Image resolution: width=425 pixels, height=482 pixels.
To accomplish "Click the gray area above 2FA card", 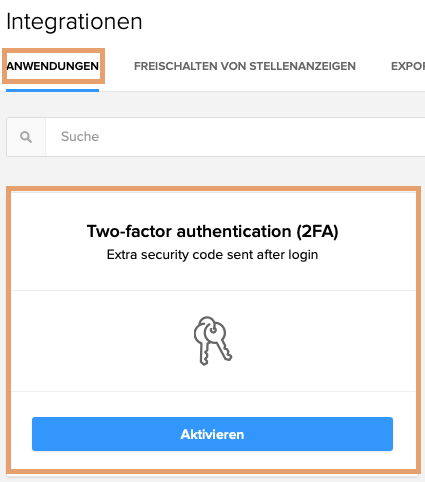I will (213, 172).
